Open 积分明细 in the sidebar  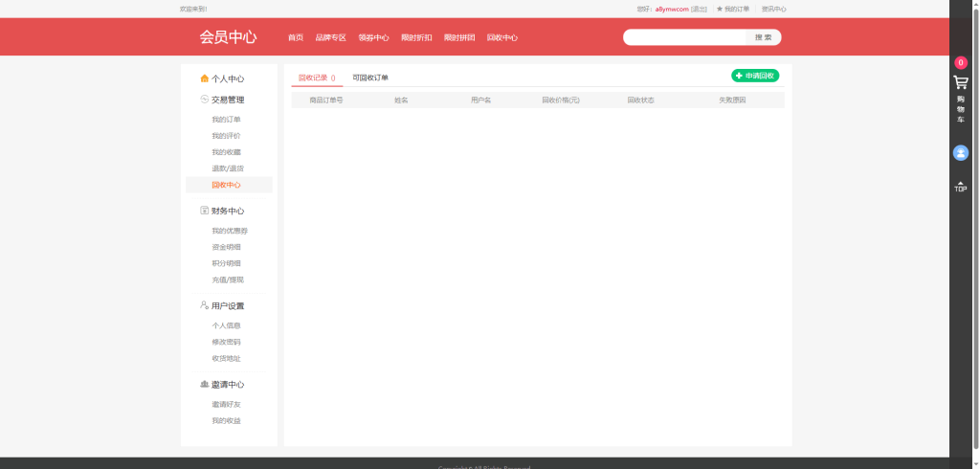click(x=226, y=263)
